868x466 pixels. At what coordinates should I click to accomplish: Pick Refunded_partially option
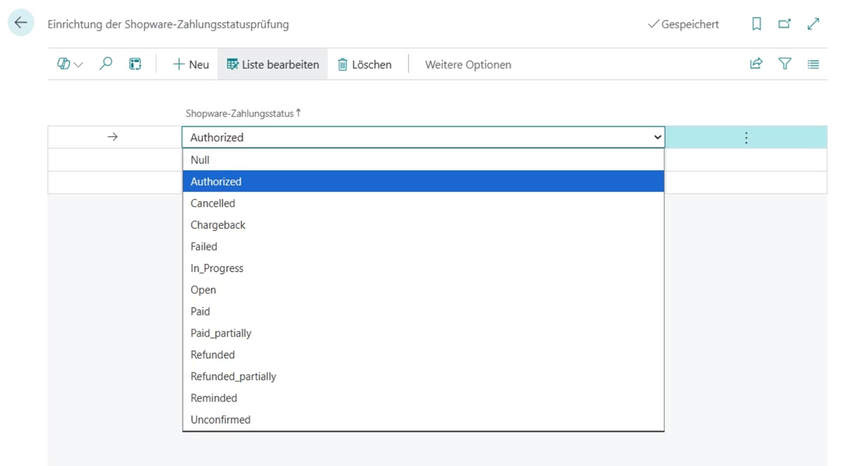pos(423,377)
